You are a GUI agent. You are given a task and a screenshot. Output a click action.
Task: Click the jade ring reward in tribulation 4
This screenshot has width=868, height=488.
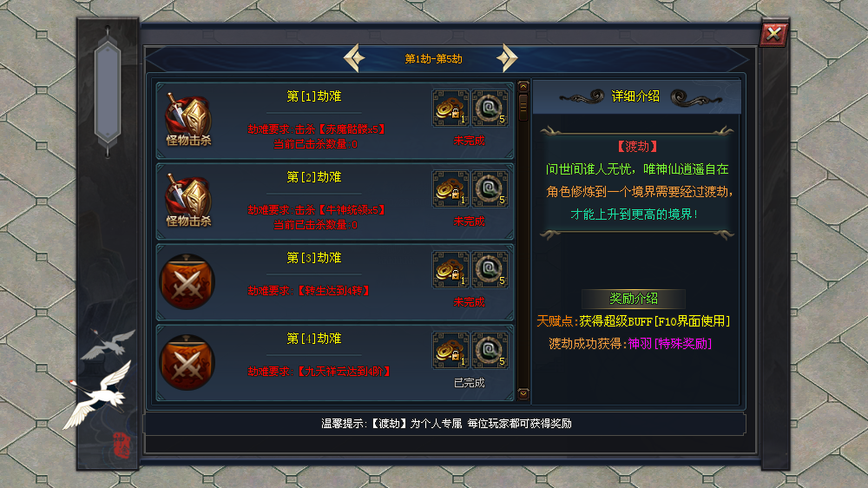tap(490, 351)
